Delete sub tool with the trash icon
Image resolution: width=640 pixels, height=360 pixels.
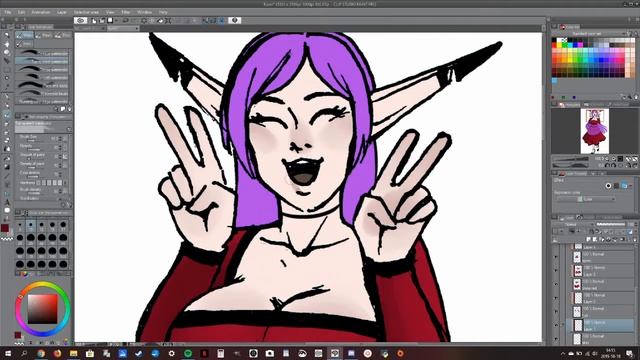pyautogui.click(x=69, y=109)
